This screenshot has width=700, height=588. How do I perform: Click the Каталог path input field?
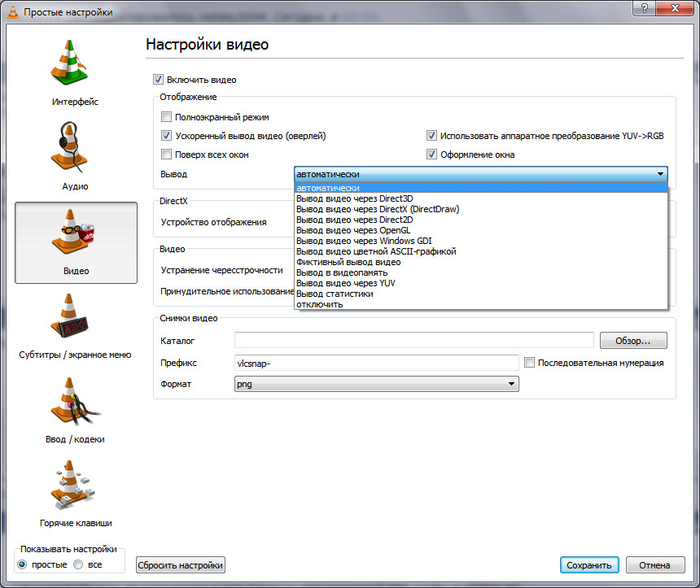click(x=413, y=340)
